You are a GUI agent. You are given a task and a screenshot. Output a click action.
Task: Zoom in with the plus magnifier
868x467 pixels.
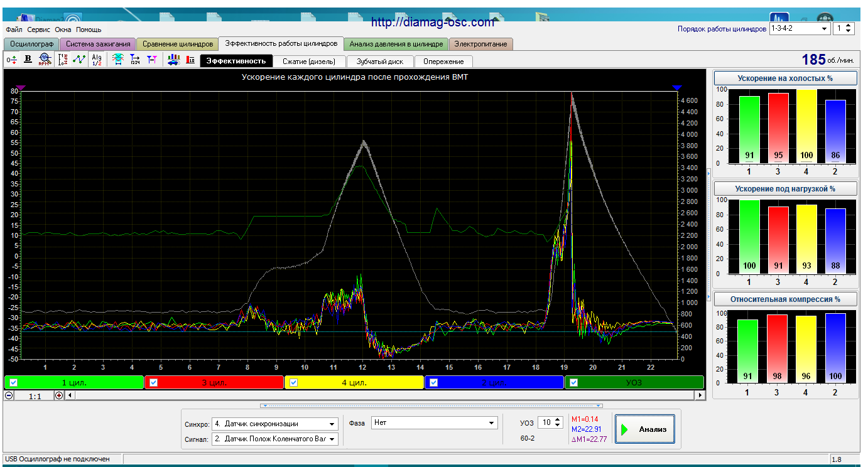[x=59, y=395]
